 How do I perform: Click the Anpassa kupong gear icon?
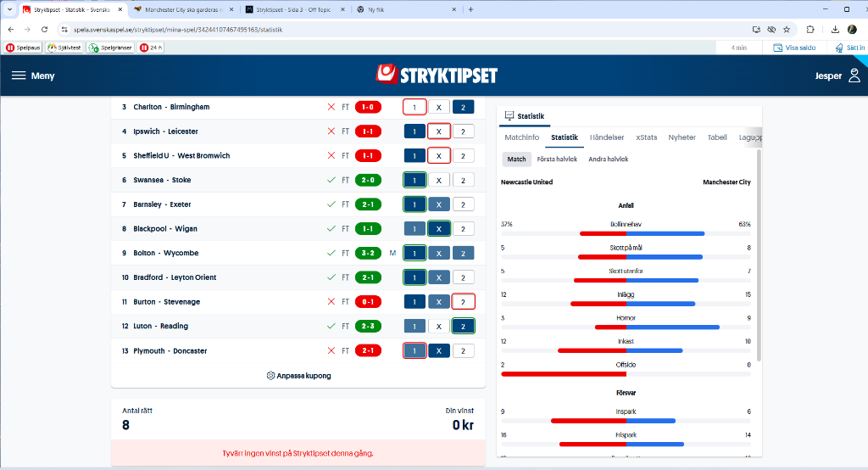270,376
